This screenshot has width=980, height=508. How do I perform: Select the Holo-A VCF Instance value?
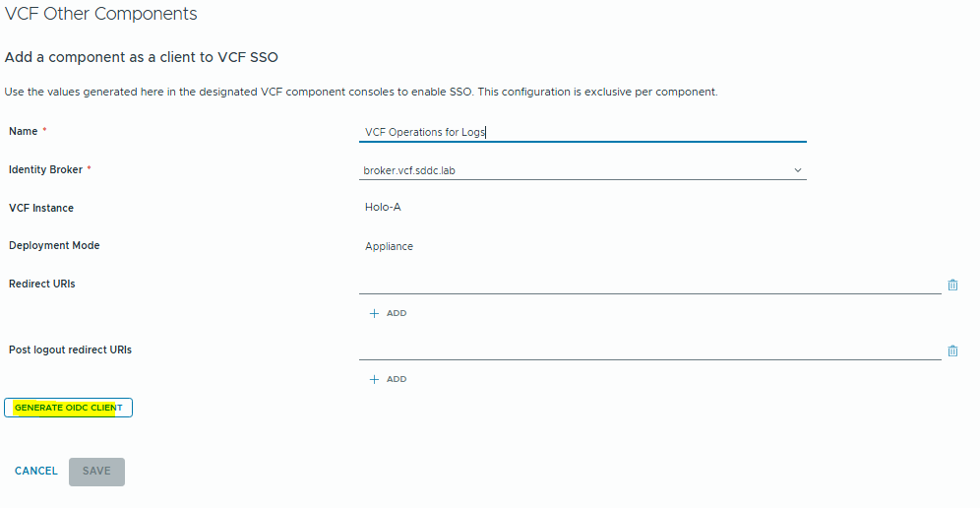(383, 208)
